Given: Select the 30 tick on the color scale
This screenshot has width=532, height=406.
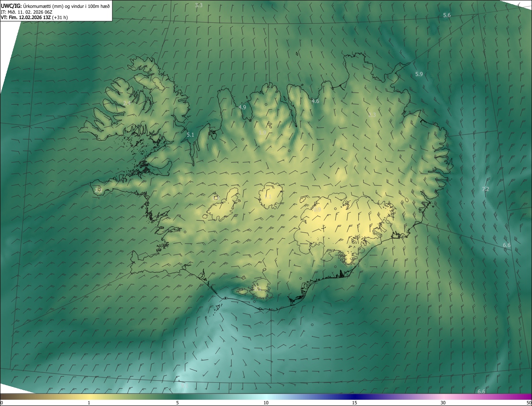Looking at the screenshot, I should [x=443, y=403].
